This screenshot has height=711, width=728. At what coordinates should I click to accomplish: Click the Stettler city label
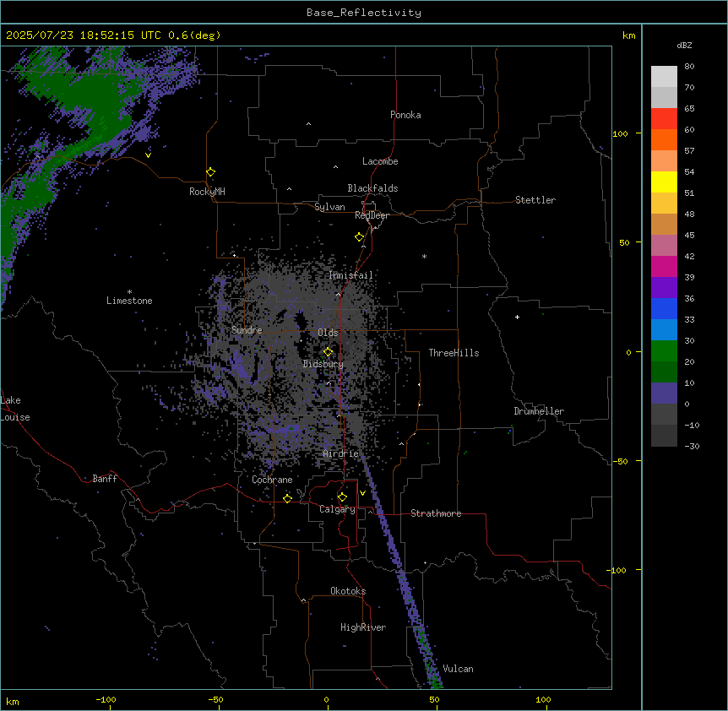535,200
